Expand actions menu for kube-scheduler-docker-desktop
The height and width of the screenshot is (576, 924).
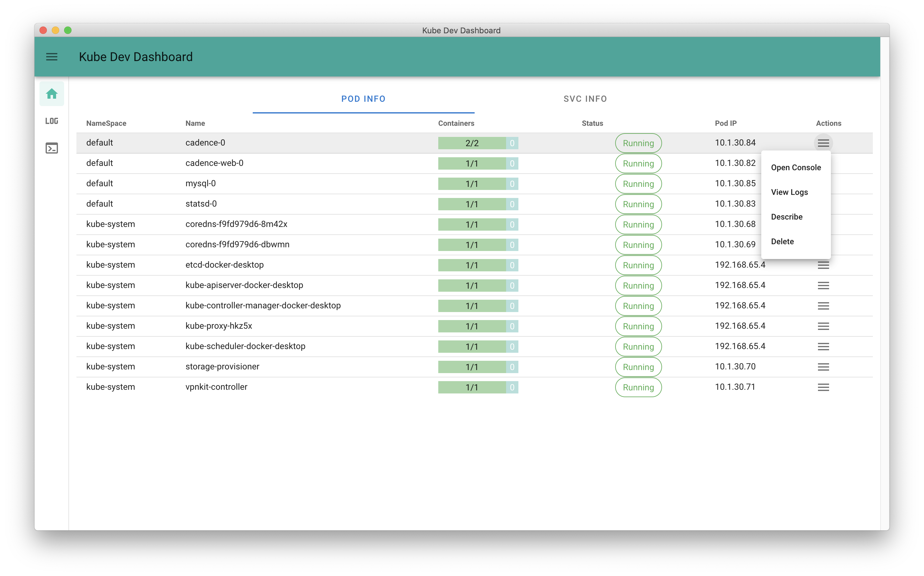coord(823,346)
